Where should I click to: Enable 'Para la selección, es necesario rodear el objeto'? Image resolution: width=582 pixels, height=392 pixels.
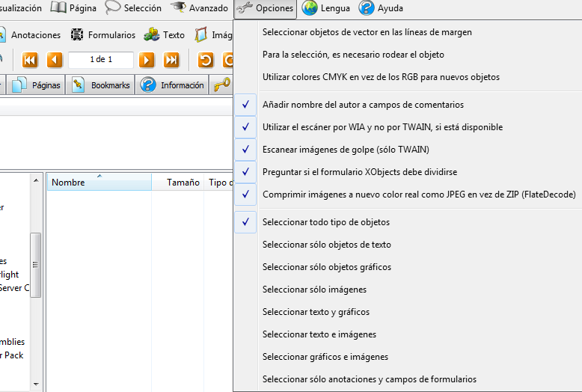(408, 55)
